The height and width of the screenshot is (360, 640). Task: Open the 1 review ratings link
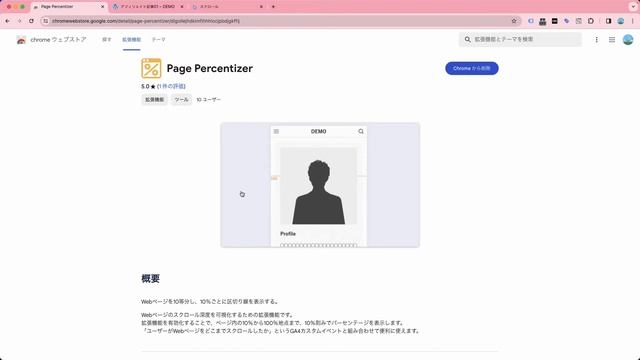tap(171, 86)
